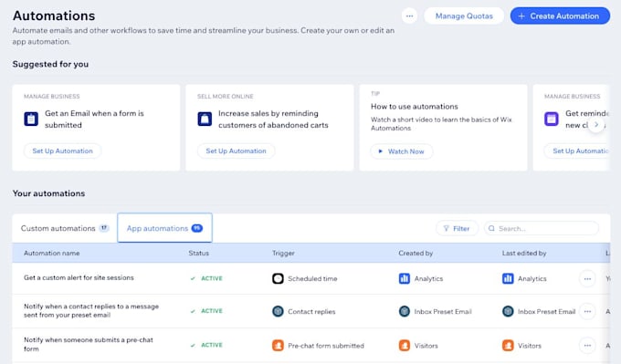Open more actions for pre-chat form row
The height and width of the screenshot is (364, 621).
click(x=587, y=346)
